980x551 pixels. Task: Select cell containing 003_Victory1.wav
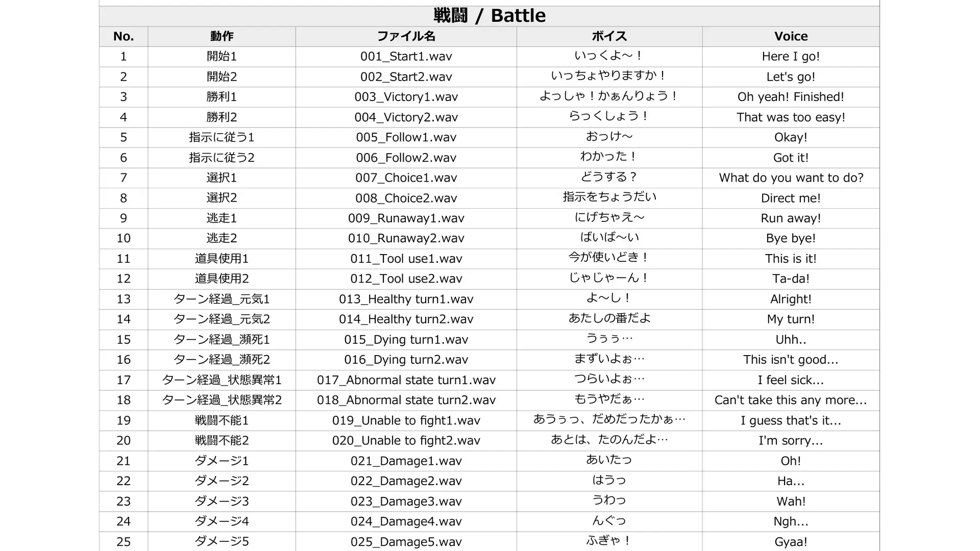[406, 97]
